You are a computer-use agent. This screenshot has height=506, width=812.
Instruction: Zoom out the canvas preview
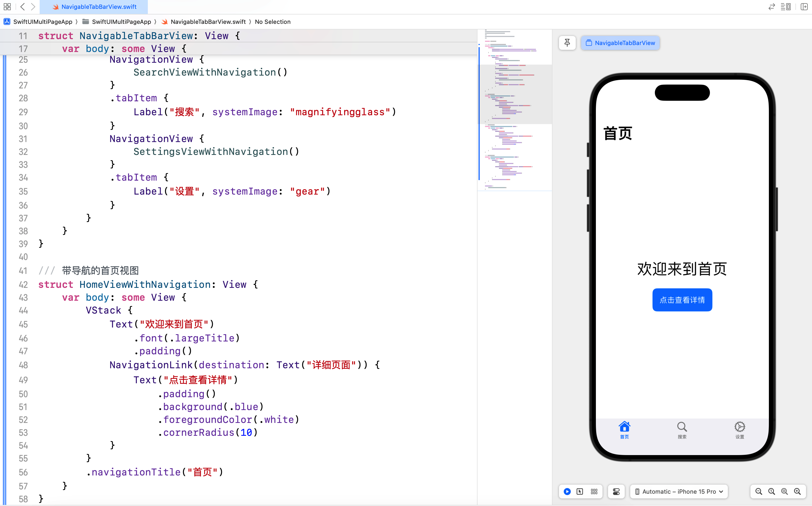(759, 491)
